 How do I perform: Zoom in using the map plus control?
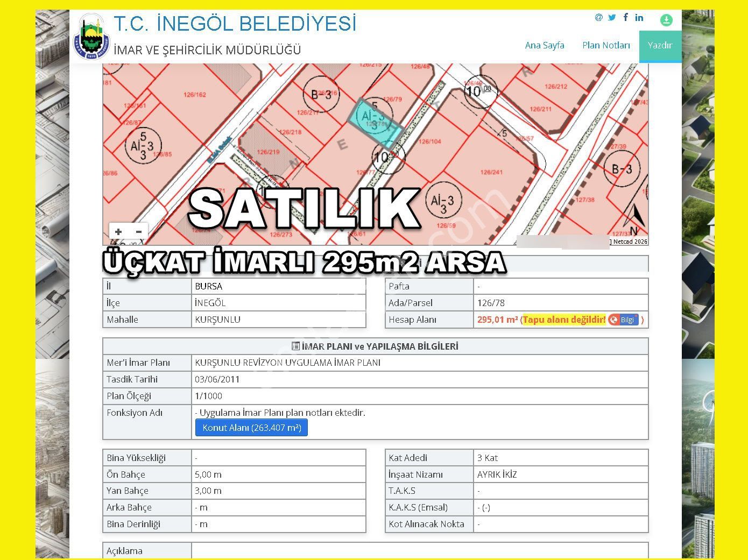tap(118, 231)
